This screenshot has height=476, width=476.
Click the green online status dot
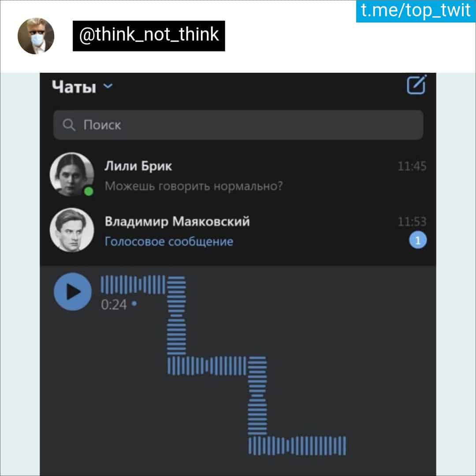click(x=88, y=192)
